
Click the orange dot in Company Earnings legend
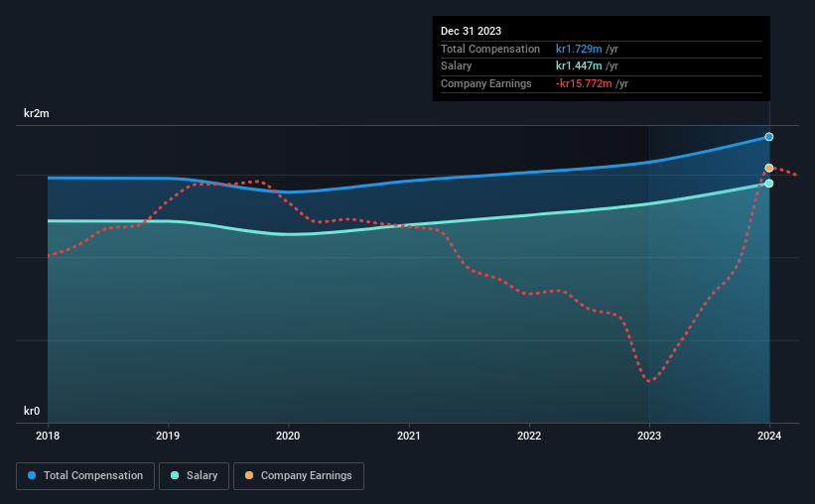[249, 475]
